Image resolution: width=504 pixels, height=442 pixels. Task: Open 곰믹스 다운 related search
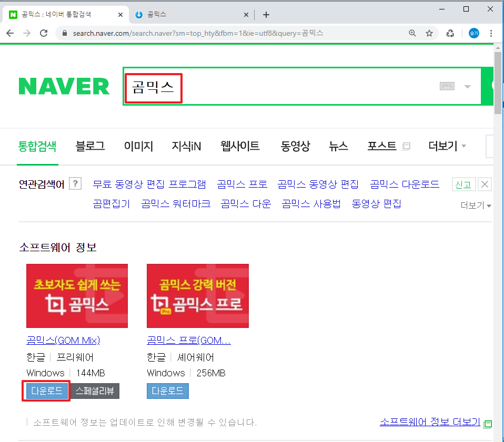(x=246, y=204)
